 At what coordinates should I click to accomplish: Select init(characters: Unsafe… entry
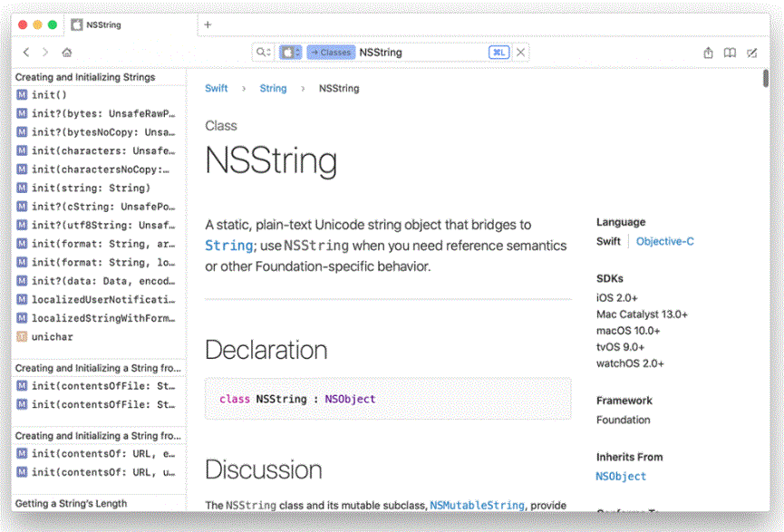point(99,150)
